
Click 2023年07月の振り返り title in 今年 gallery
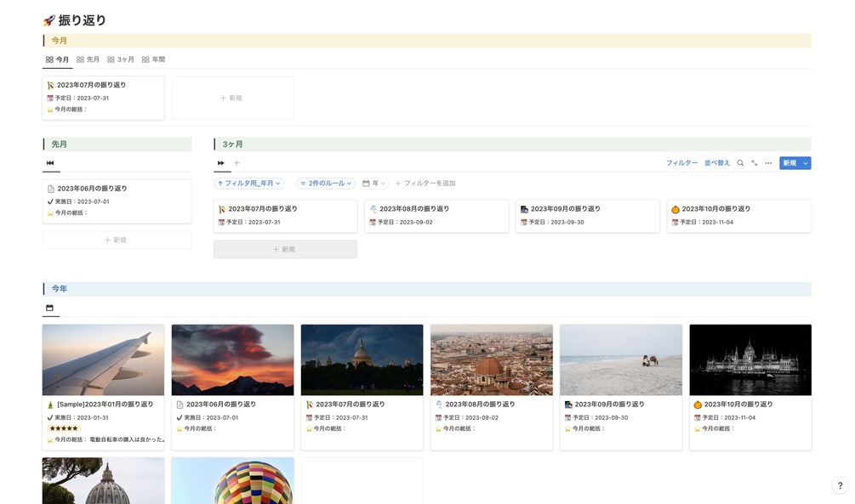(x=350, y=405)
